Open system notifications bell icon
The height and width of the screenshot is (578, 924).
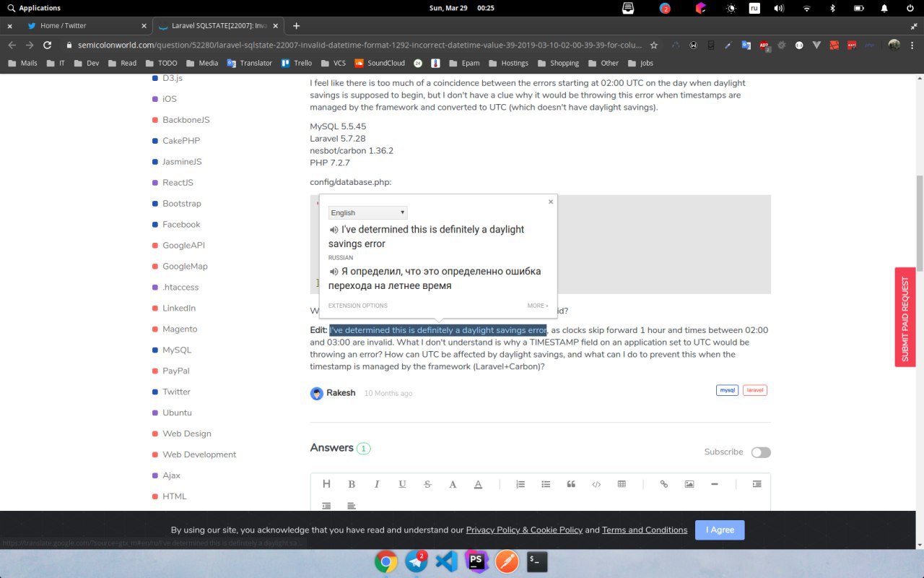[x=884, y=8]
